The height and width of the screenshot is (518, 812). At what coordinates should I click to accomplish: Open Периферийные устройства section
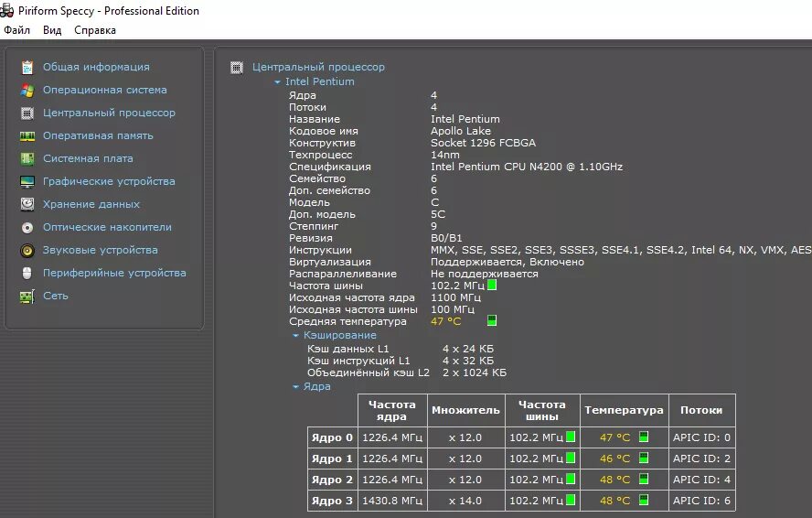coord(114,272)
